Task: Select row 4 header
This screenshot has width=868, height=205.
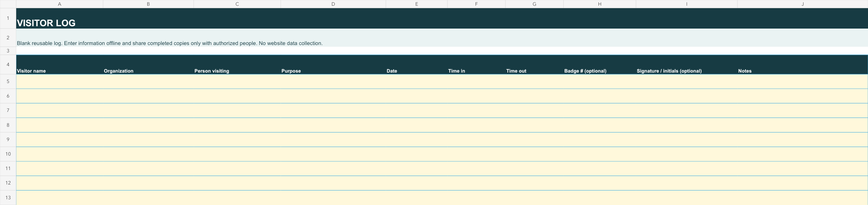Action: pos(8,65)
